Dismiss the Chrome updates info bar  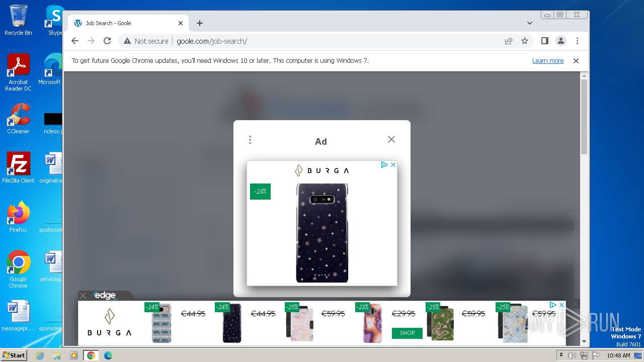pos(576,60)
